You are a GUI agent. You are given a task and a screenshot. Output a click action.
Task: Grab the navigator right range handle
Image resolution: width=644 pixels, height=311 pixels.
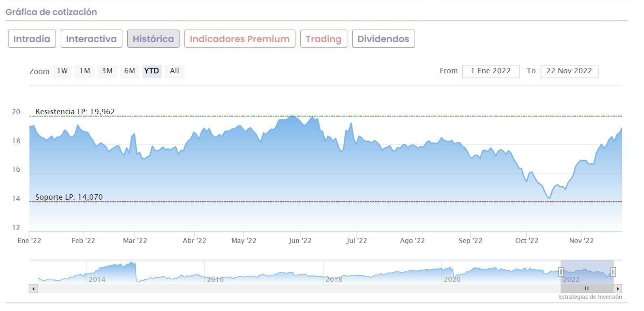[613, 272]
